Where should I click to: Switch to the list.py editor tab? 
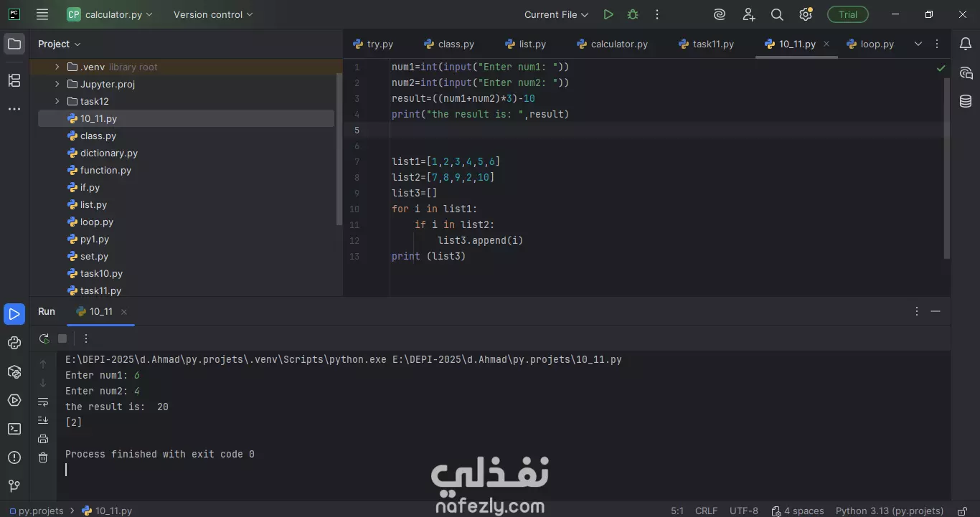(x=525, y=44)
